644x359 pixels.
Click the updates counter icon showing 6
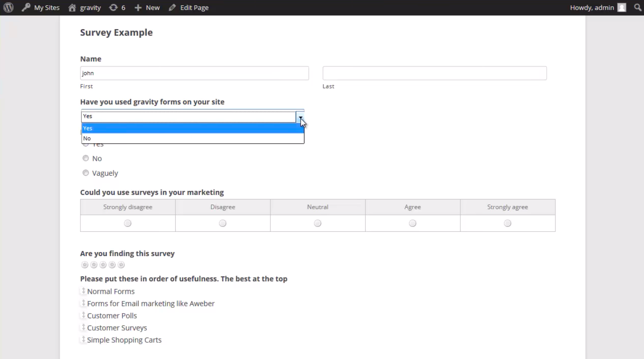pos(117,8)
